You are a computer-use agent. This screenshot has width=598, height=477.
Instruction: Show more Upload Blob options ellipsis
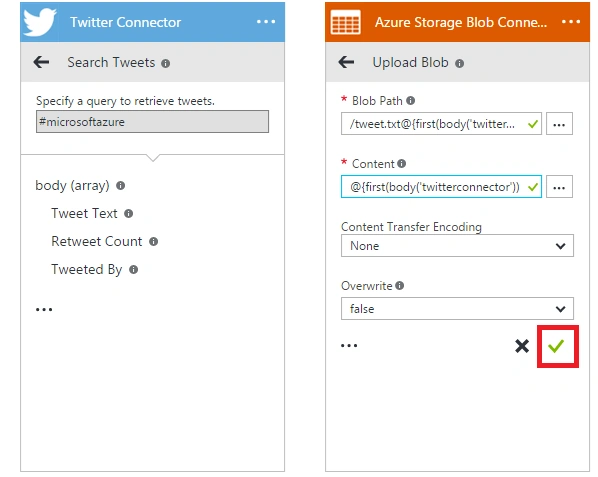point(349,346)
